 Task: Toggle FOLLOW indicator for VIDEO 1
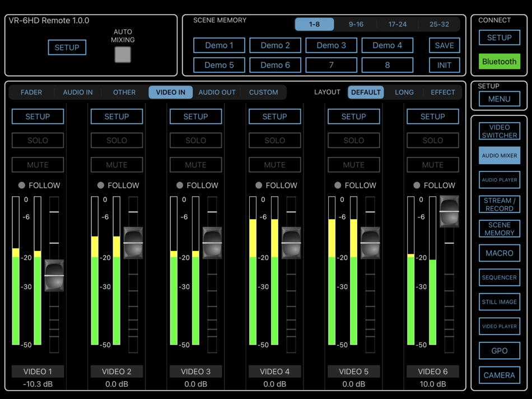tap(22, 185)
